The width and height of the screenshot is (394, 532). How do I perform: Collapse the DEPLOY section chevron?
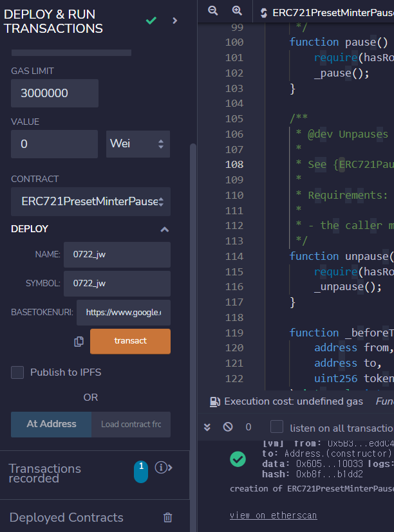coord(165,230)
